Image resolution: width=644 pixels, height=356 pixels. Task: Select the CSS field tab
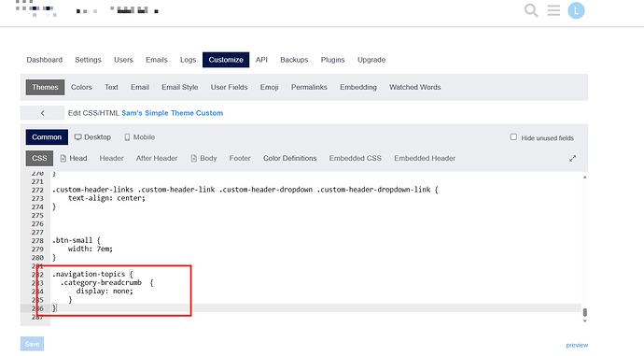click(39, 158)
